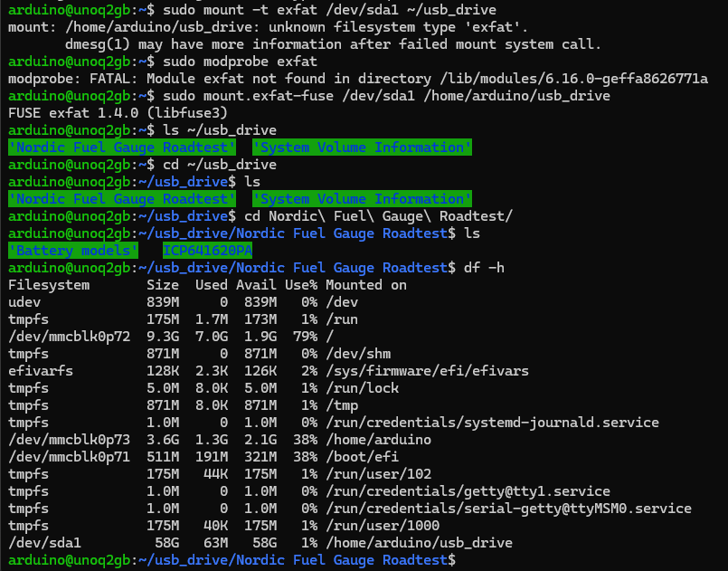Click the 2.3K used value for efivarfs
This screenshot has height=571, width=728.
click(x=212, y=371)
